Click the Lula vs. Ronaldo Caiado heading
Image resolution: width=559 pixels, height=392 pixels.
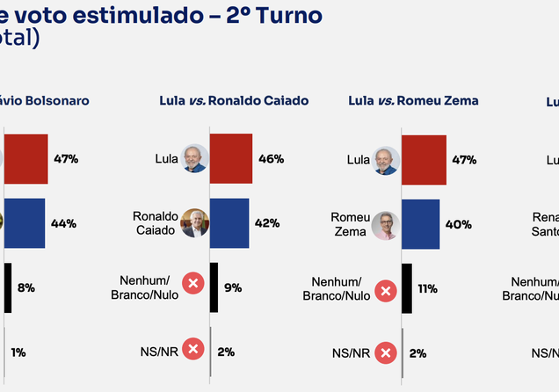click(x=234, y=101)
